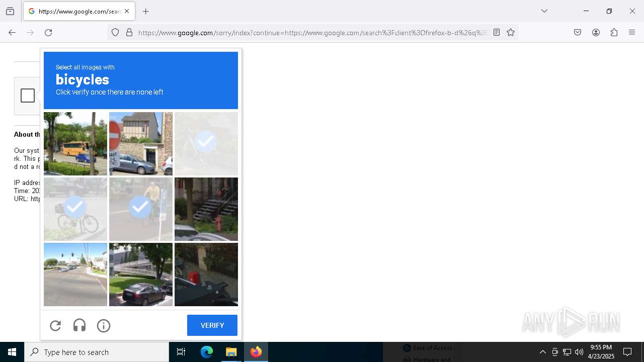This screenshot has width=644, height=362.
Task: Open File Explorer from taskbar
Action: click(x=231, y=352)
